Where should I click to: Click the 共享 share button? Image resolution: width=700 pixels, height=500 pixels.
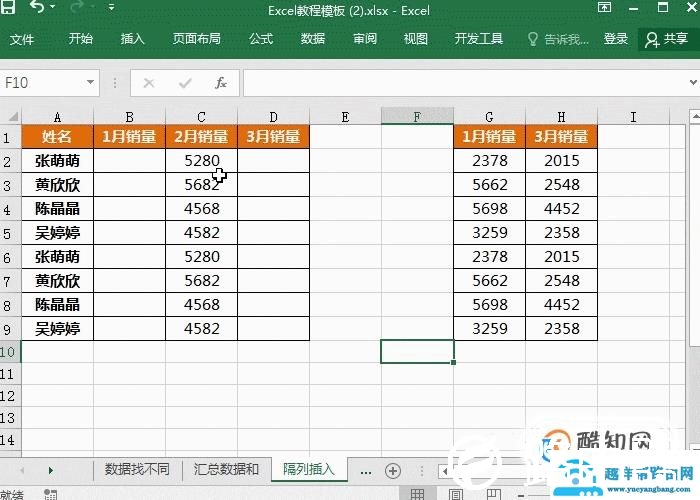pyautogui.click(x=667, y=39)
